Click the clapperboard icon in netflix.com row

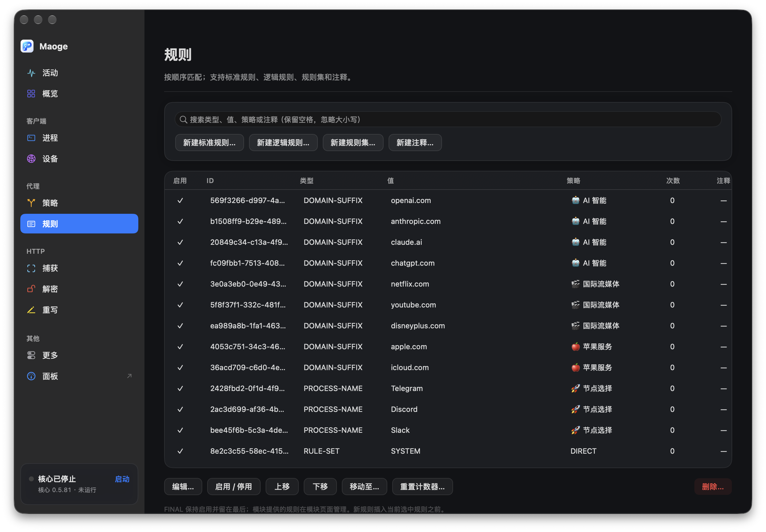pos(575,284)
